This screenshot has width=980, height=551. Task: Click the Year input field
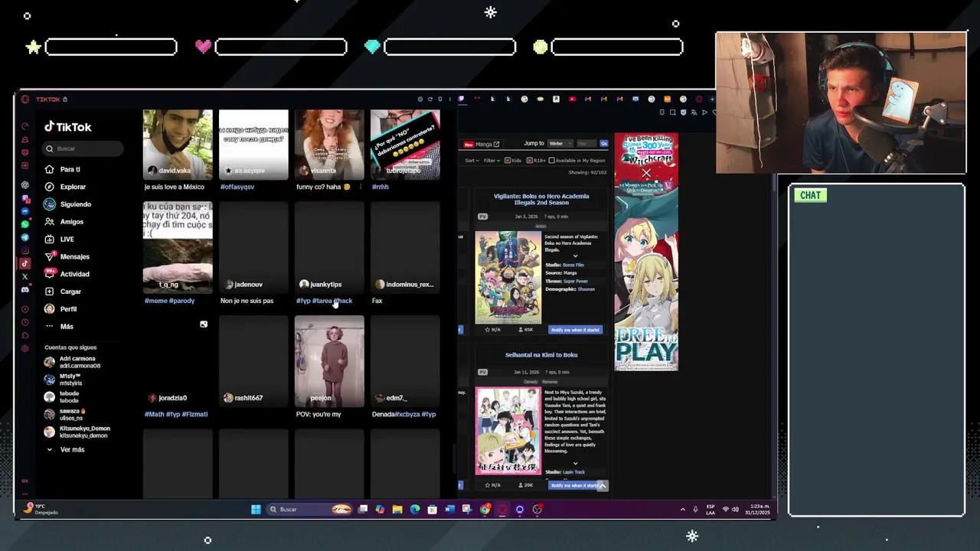586,143
